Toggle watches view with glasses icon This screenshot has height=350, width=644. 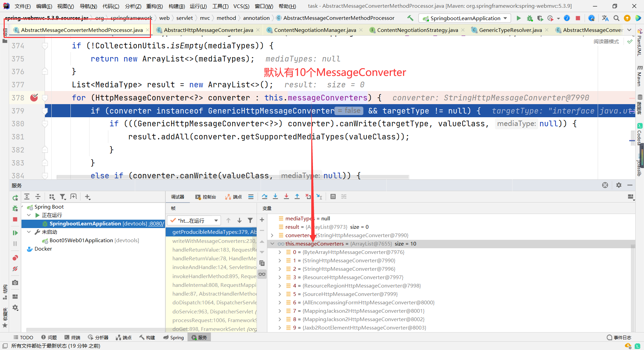pos(262,274)
